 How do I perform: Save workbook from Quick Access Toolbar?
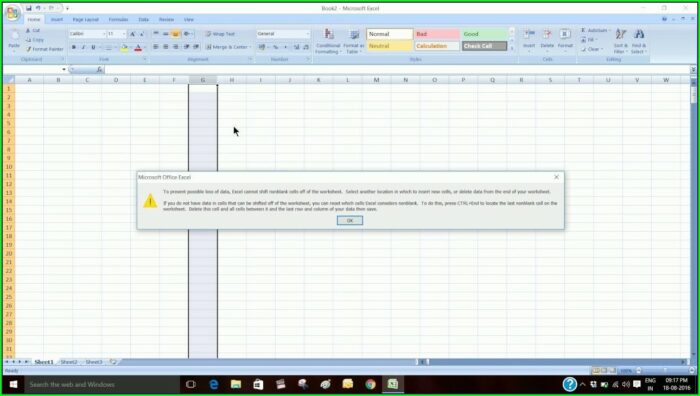pos(29,8)
